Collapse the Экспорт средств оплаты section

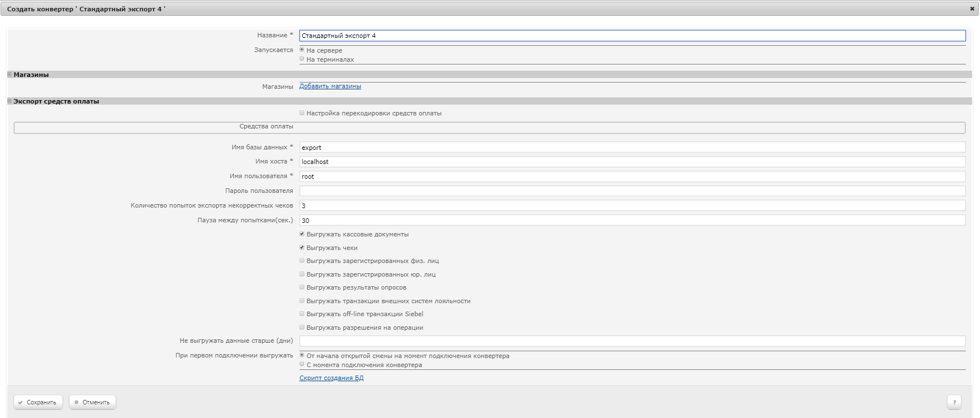[x=10, y=101]
